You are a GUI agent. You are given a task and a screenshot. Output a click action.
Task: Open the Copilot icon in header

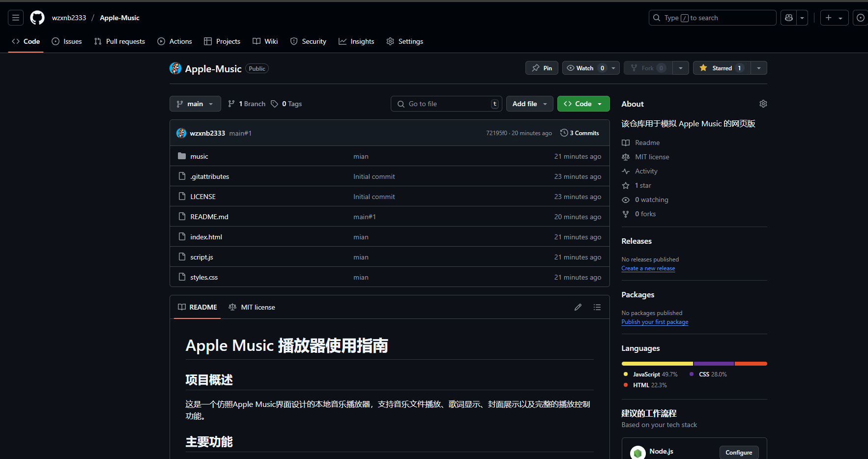coord(789,18)
